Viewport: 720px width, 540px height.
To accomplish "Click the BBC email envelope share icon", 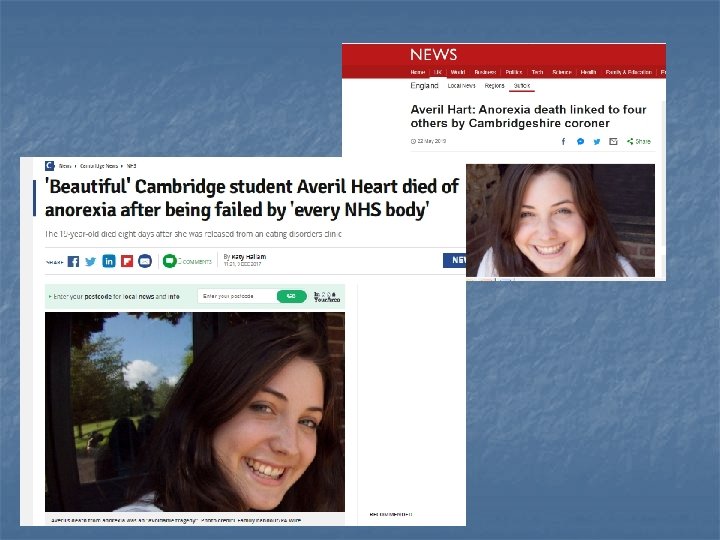I will tap(613, 141).
